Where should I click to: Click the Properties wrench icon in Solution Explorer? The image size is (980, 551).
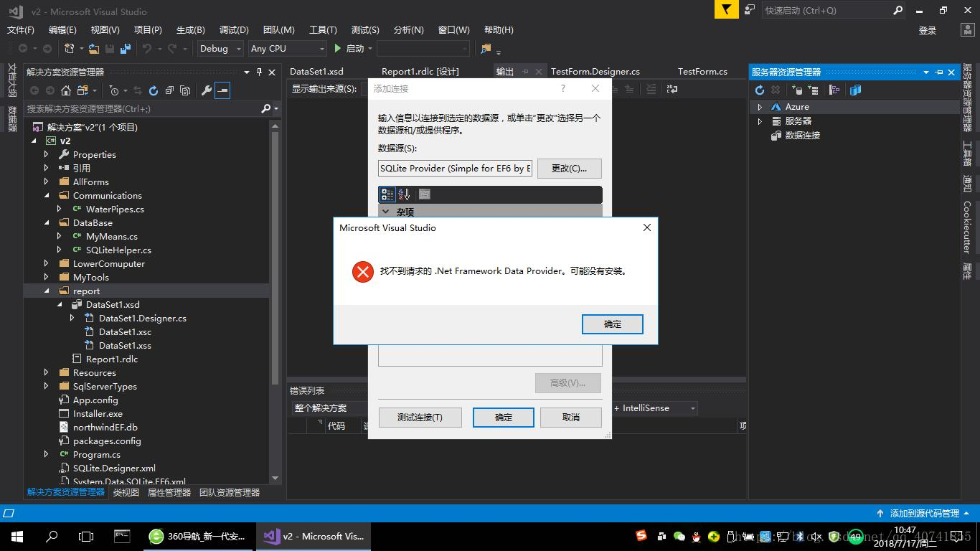coord(208,90)
